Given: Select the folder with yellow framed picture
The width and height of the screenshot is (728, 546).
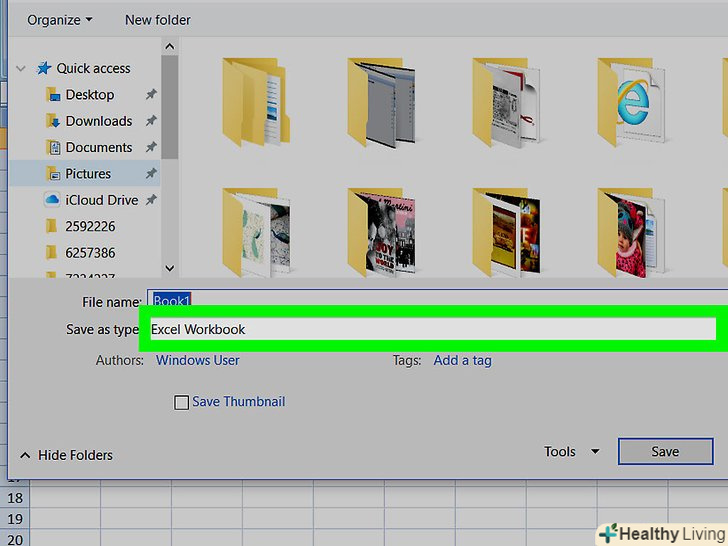Looking at the screenshot, I should click(506, 232).
